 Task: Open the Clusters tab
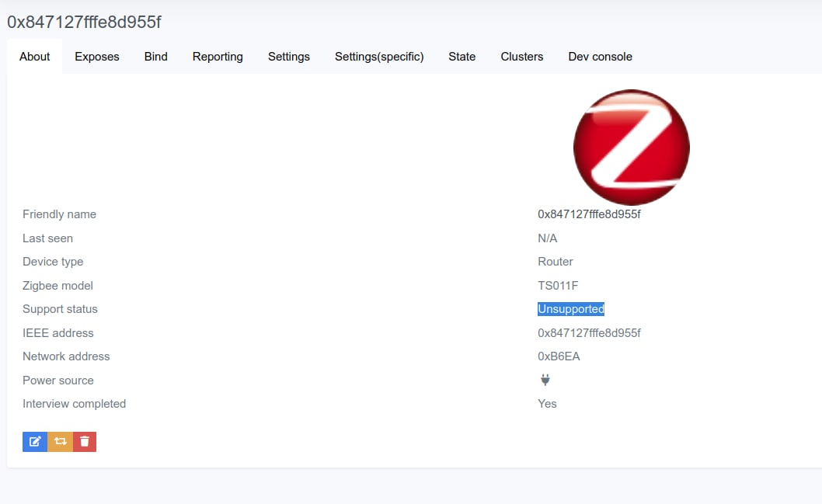coord(521,57)
